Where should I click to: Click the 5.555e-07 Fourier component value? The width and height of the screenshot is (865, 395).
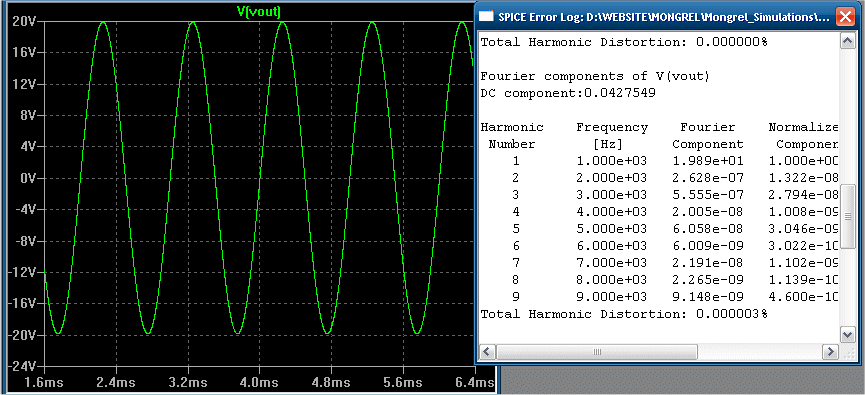pos(708,195)
